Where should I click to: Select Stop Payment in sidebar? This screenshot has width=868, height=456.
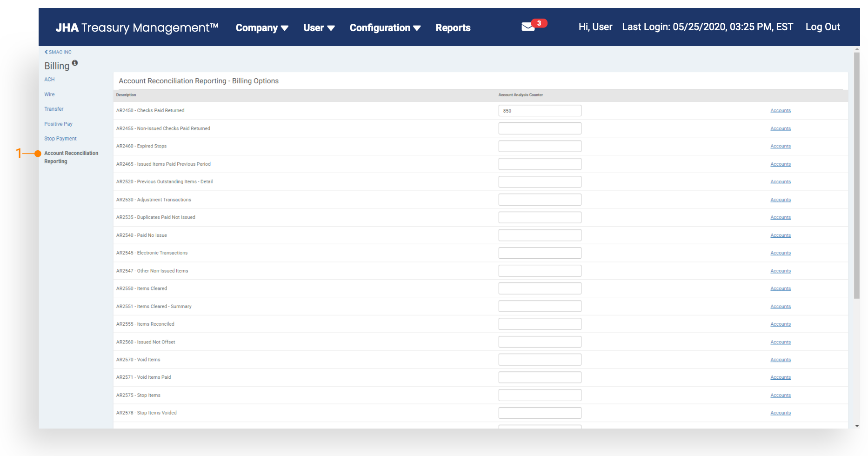coord(60,139)
